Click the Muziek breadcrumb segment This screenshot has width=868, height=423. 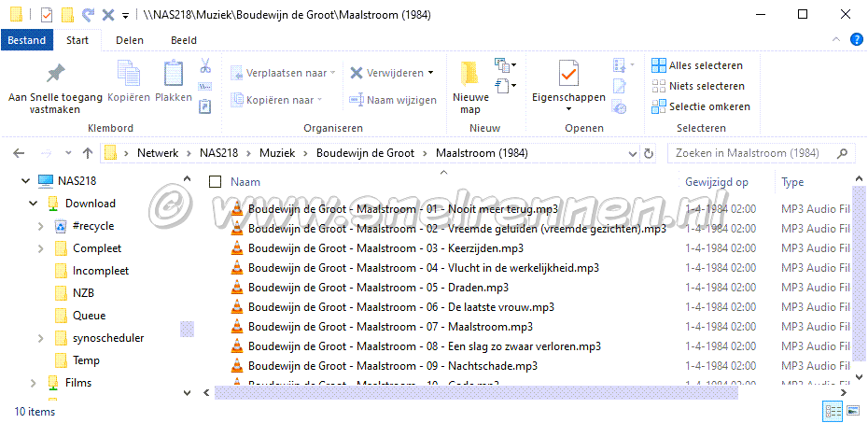(x=277, y=153)
